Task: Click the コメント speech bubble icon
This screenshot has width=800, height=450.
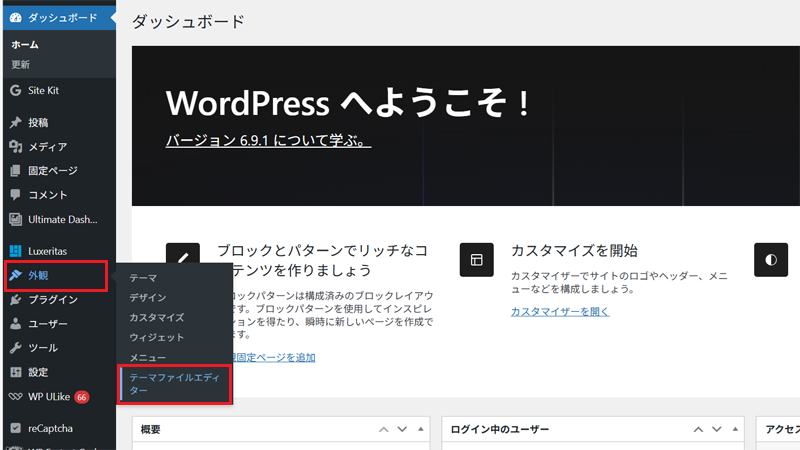Action: click(x=15, y=195)
